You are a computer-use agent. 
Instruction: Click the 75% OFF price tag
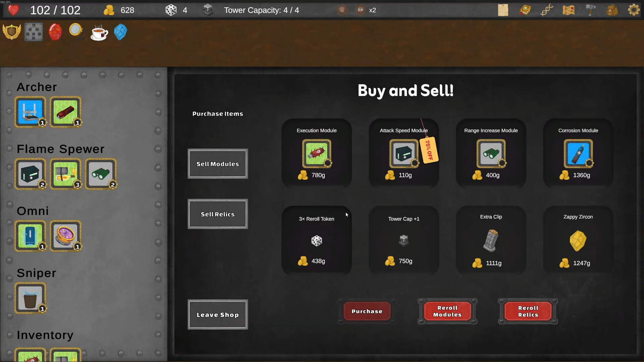[x=429, y=150]
